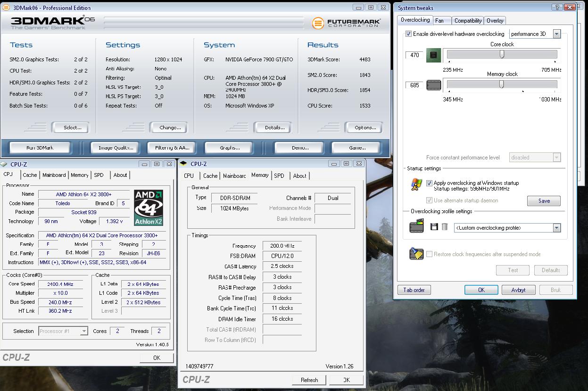Click the Windows startup settings icon
The height and width of the screenshot is (391, 588).
pyautogui.click(x=416, y=184)
